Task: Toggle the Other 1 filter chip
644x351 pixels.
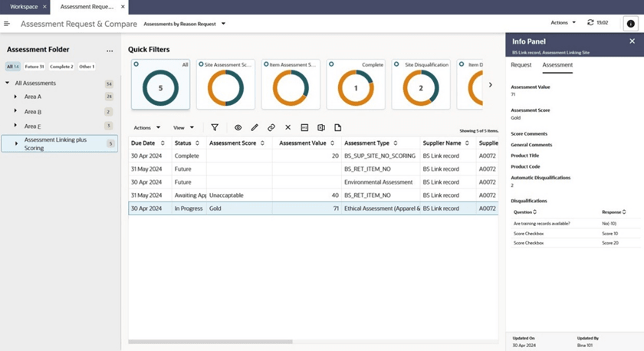Action: [87, 67]
